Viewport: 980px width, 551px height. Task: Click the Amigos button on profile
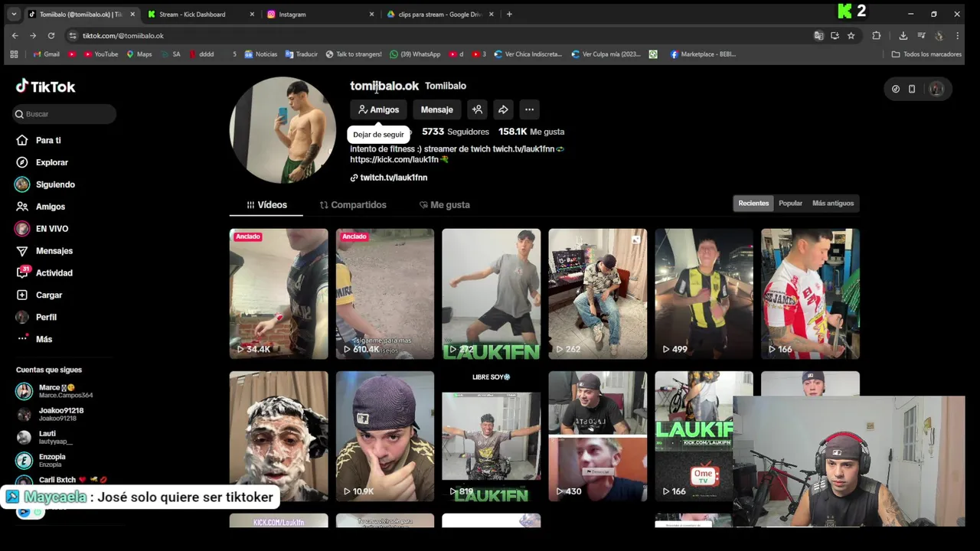point(378,109)
